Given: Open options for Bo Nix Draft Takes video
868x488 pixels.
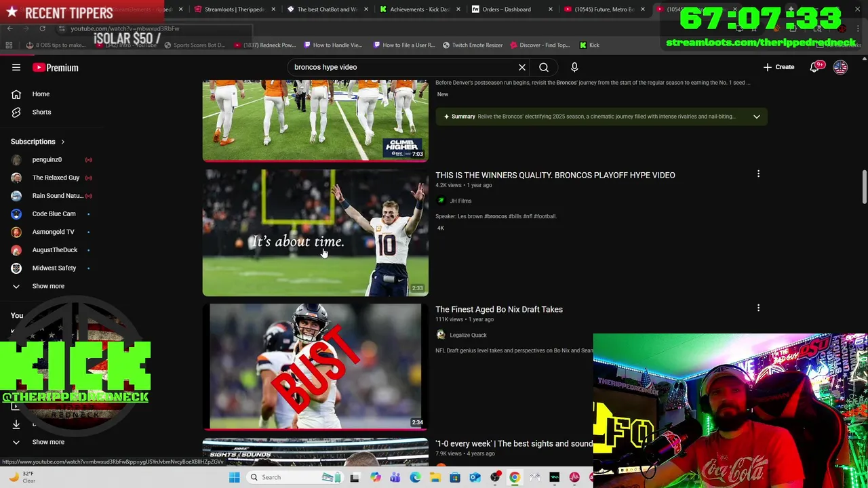Looking at the screenshot, I should 758,308.
